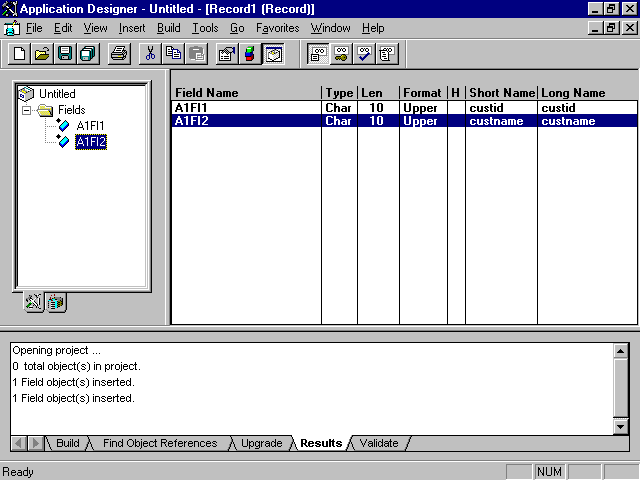Click the Field Name column header
This screenshot has width=640, height=480.
click(246, 93)
